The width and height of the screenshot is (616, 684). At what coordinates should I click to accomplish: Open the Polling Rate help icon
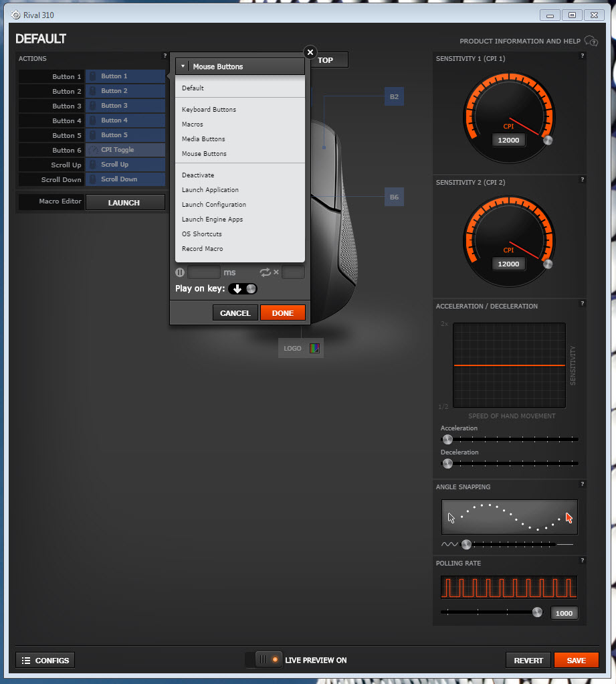(x=582, y=561)
